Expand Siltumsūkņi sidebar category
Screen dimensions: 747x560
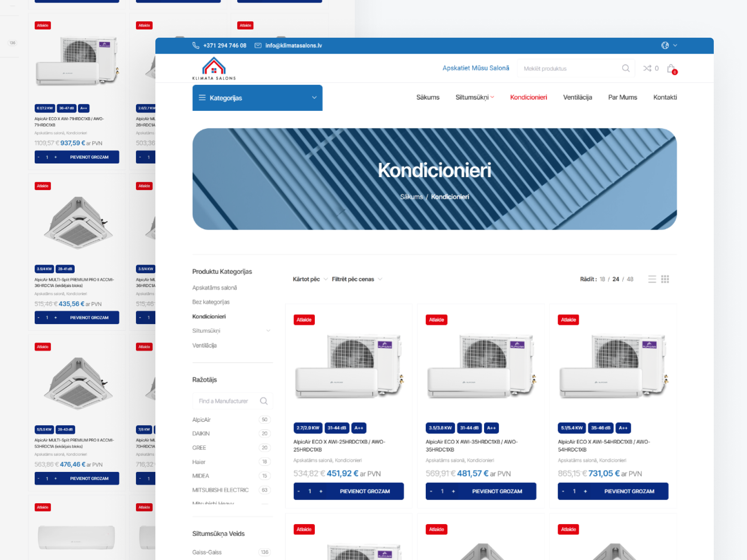pyautogui.click(x=268, y=331)
